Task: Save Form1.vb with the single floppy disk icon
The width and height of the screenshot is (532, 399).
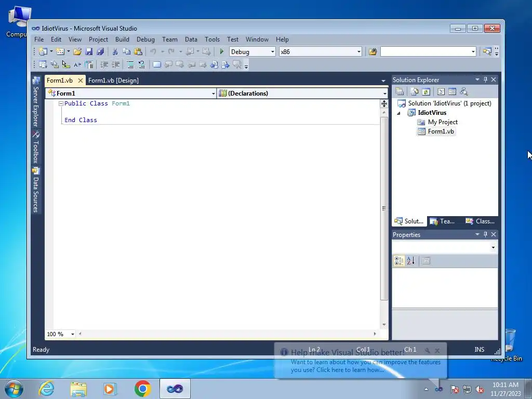Action: [89, 51]
